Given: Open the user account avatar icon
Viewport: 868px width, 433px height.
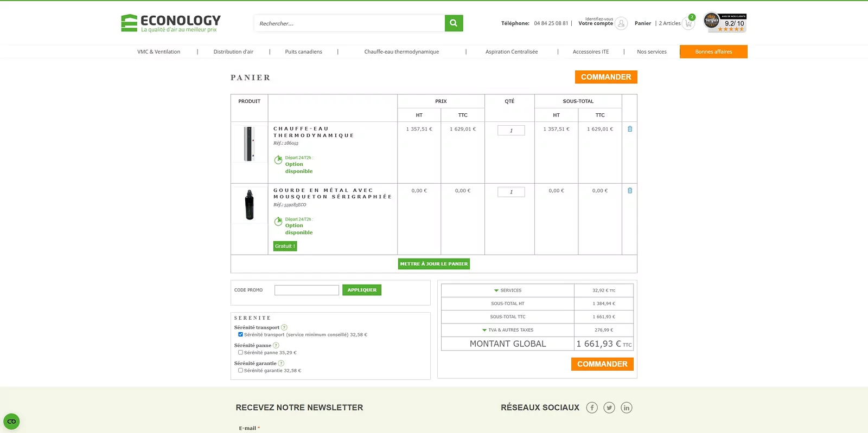Looking at the screenshot, I should point(621,23).
